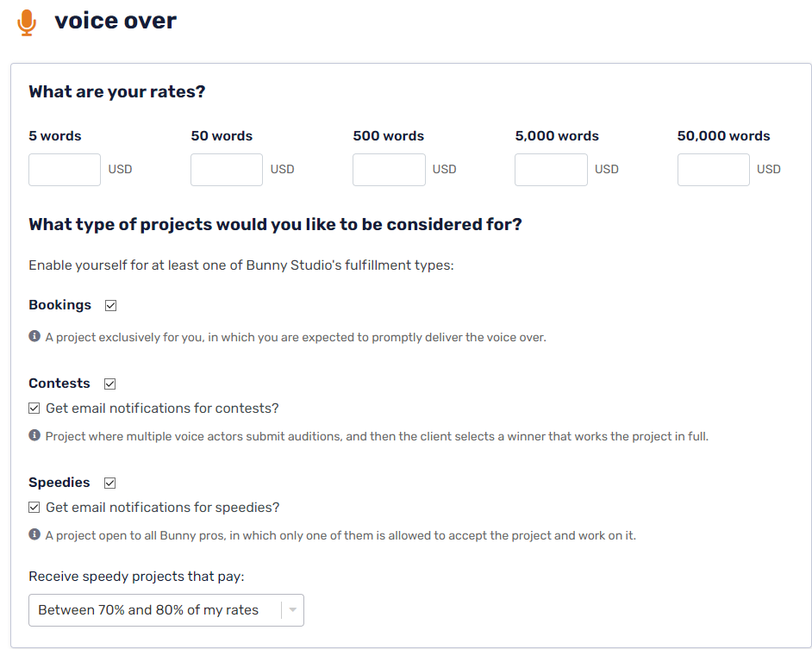Click the dropdown arrow in the rates selector
Screen dimensions: 812x649
(292, 610)
